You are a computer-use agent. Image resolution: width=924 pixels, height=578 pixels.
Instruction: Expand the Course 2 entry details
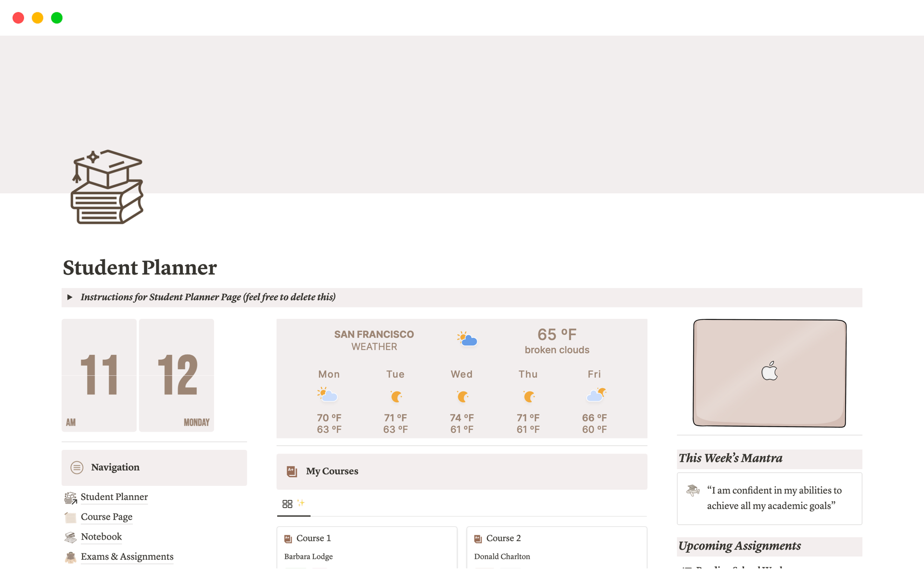(502, 538)
